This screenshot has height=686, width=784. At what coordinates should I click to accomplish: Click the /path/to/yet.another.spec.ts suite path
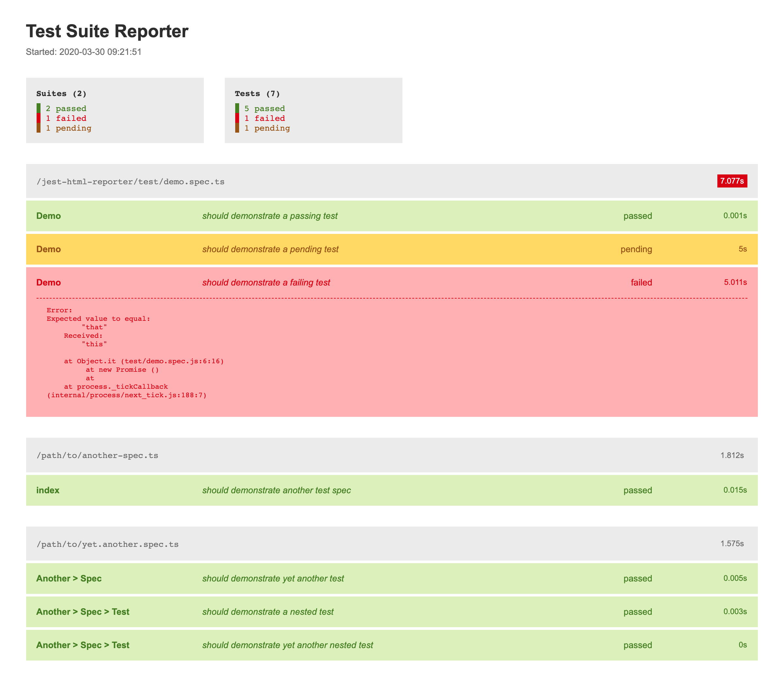pos(107,544)
